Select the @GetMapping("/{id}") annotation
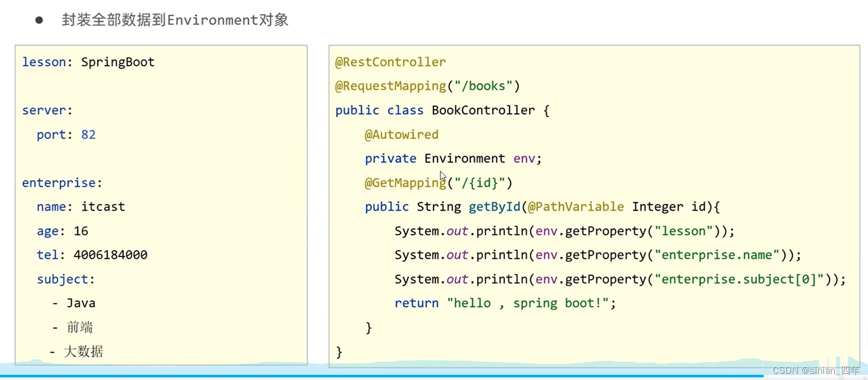Viewport: 868px width, 380px height. pos(438,183)
